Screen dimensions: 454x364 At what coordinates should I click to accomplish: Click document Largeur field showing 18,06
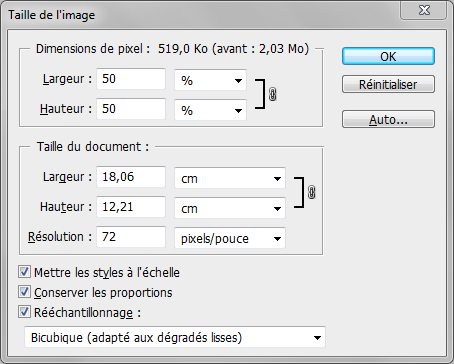[x=131, y=177]
